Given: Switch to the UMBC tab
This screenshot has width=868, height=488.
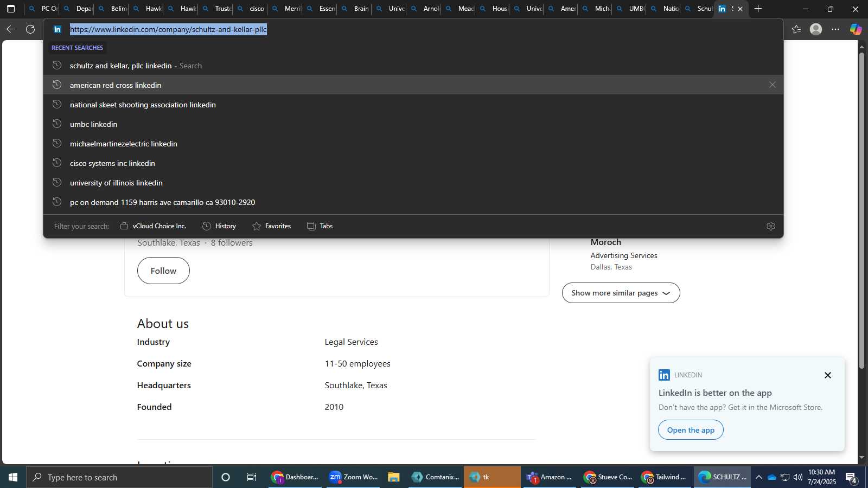Looking at the screenshot, I should point(631,9).
